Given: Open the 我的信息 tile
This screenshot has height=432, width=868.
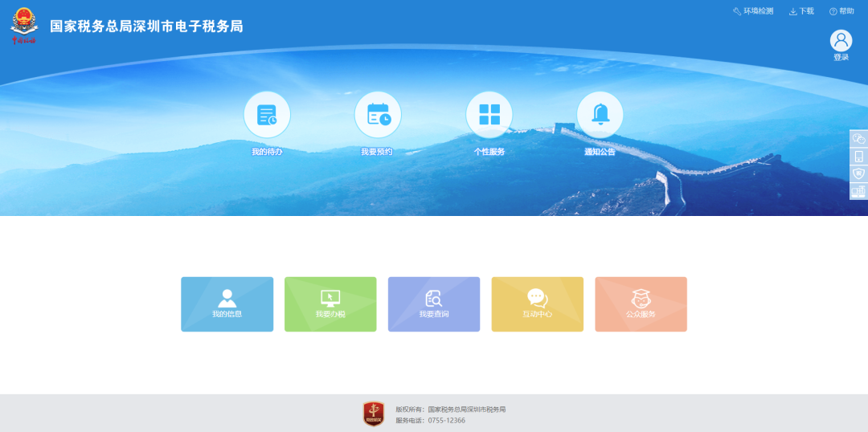Looking at the screenshot, I should coord(227,304).
